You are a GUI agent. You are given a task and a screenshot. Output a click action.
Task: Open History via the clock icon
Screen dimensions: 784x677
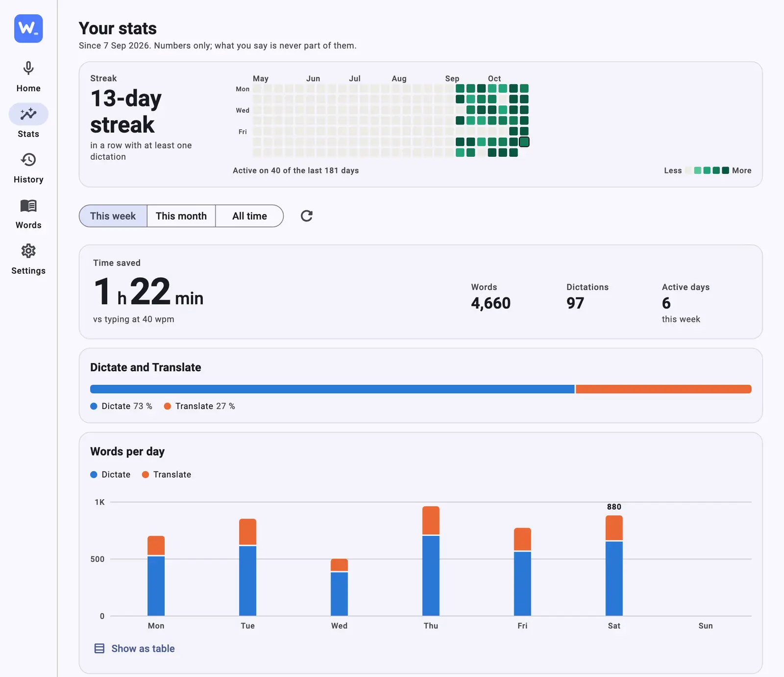pyautogui.click(x=28, y=160)
